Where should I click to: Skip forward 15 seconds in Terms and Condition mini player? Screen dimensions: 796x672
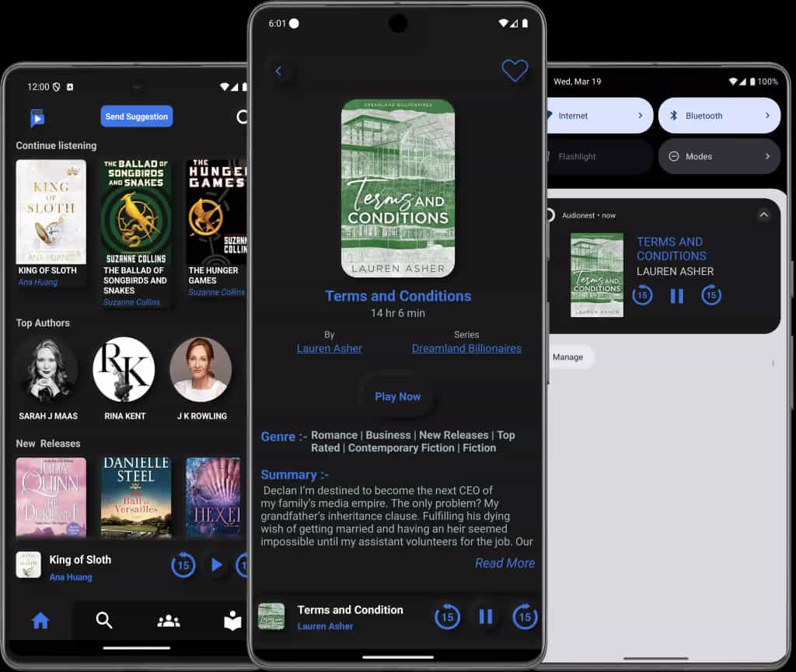point(525,617)
